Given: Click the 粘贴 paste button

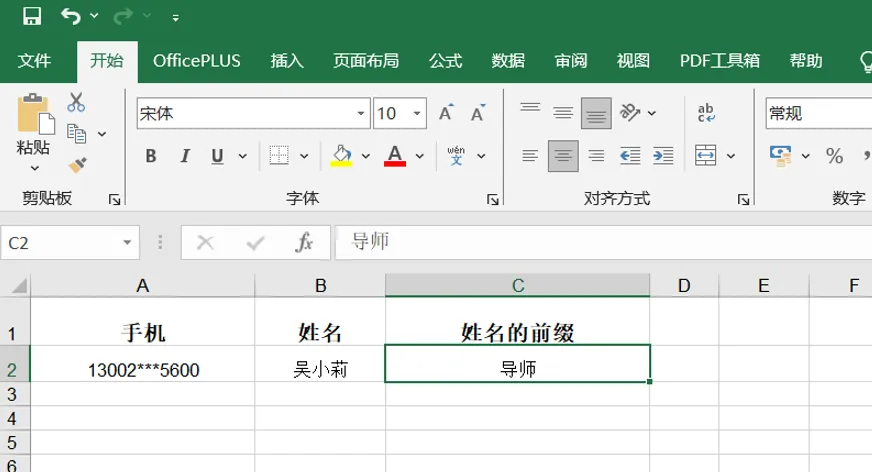Looking at the screenshot, I should [x=34, y=125].
